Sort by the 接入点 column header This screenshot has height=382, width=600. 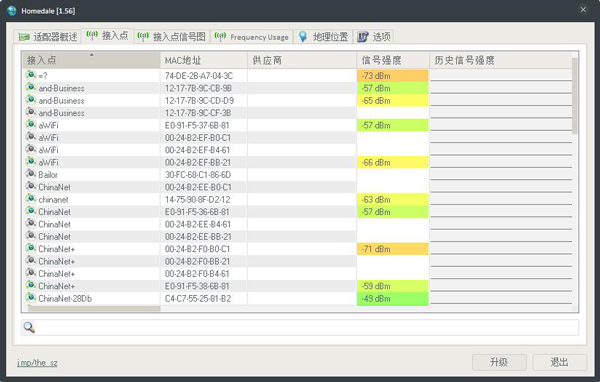pos(91,60)
